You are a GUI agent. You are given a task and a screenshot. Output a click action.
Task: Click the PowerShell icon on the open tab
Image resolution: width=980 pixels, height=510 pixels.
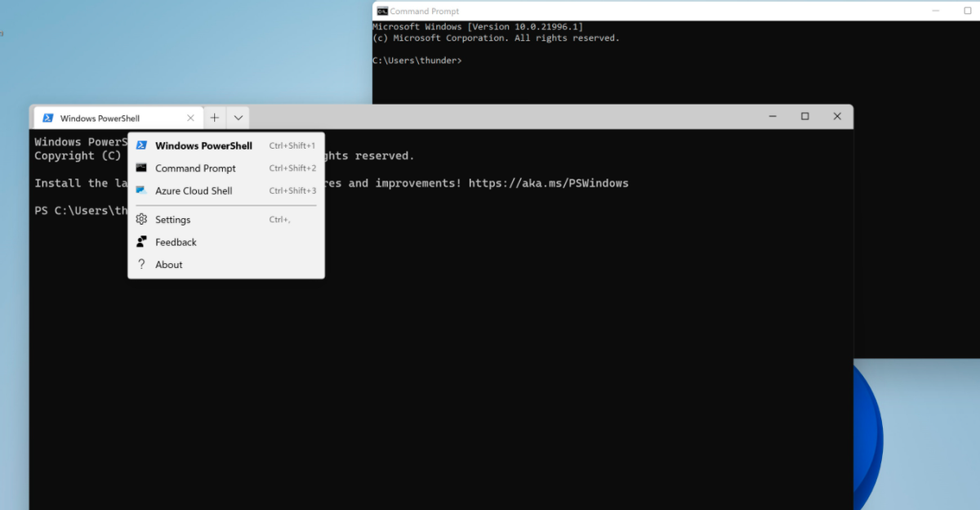tap(48, 118)
